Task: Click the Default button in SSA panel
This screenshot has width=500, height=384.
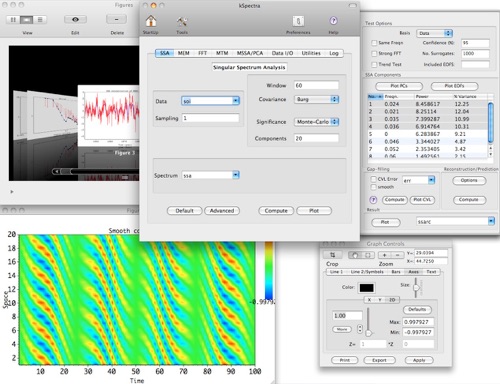Action: coord(184,211)
